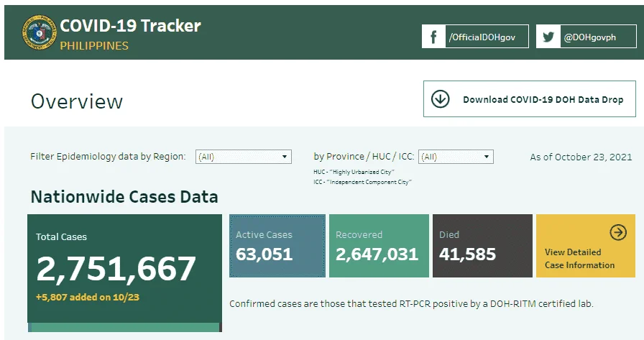Image resolution: width=644 pixels, height=340 pixels.
Task: Click the Total Cases panel
Action: coord(125,269)
